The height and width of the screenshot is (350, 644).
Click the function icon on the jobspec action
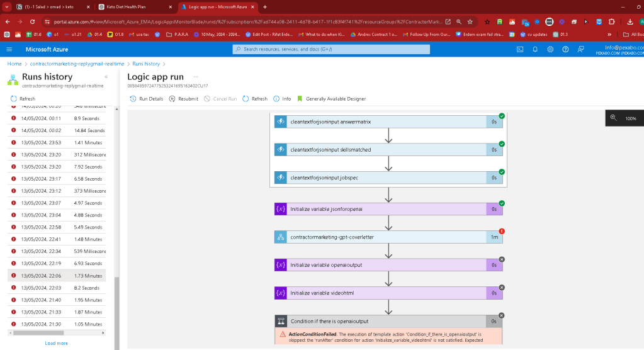pyautogui.click(x=281, y=178)
